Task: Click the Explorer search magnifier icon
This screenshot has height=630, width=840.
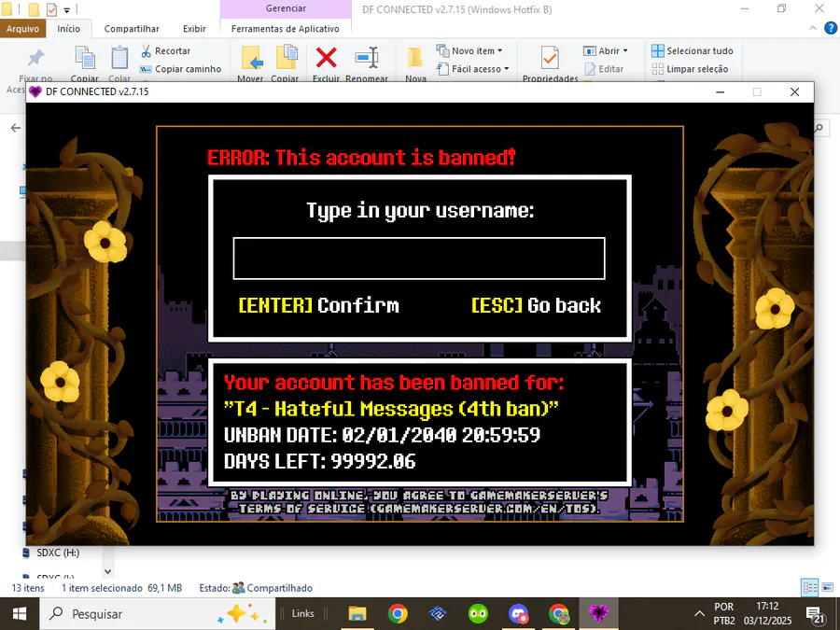Action: pos(819,128)
